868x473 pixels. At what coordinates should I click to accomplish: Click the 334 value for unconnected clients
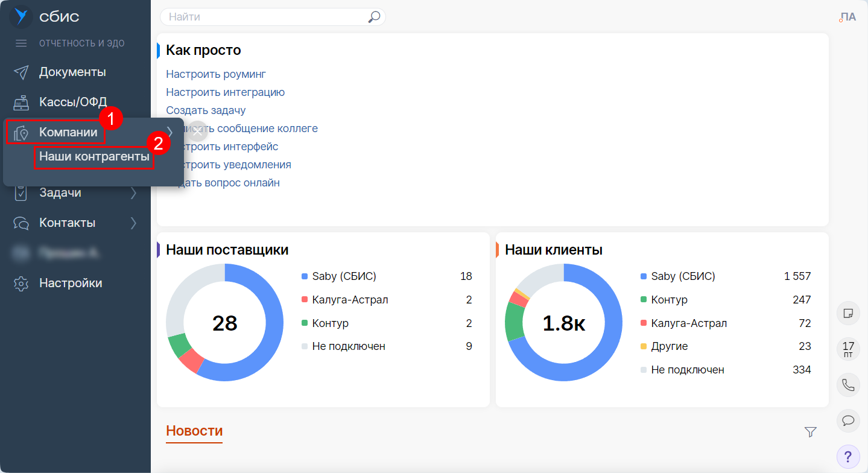coord(802,370)
